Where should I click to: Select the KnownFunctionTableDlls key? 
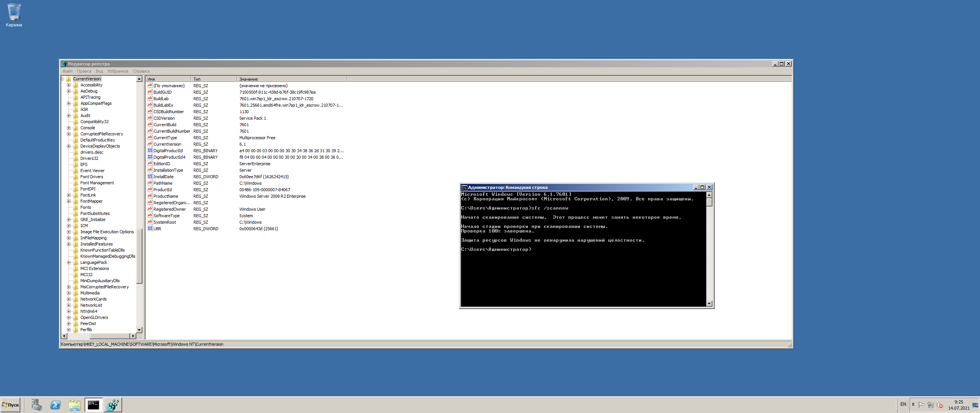click(103, 250)
